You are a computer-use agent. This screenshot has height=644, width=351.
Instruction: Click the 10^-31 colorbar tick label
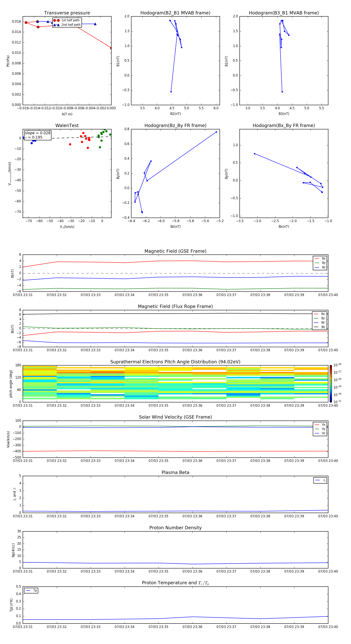pyautogui.click(x=337, y=402)
